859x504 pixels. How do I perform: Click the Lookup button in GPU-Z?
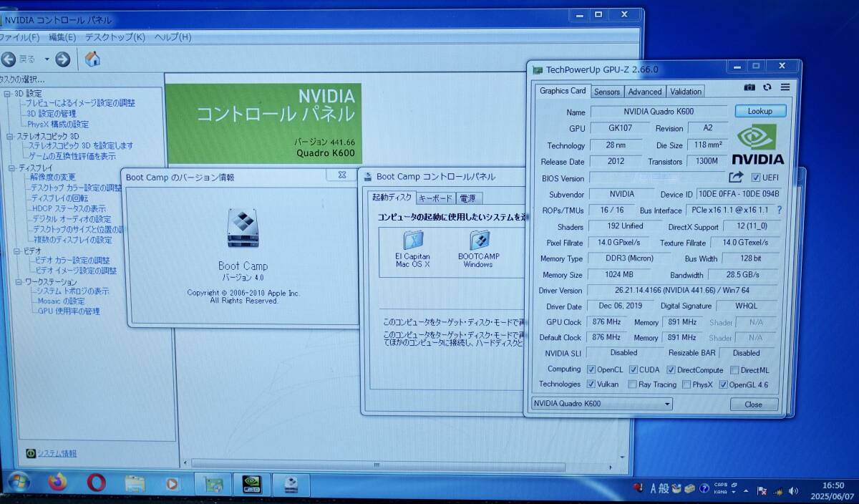point(760,111)
